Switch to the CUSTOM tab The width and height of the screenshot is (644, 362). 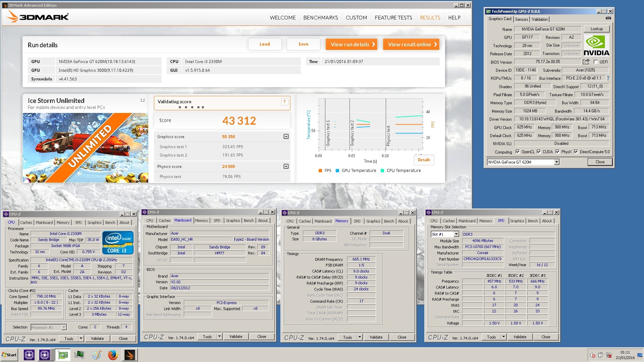[356, 18]
